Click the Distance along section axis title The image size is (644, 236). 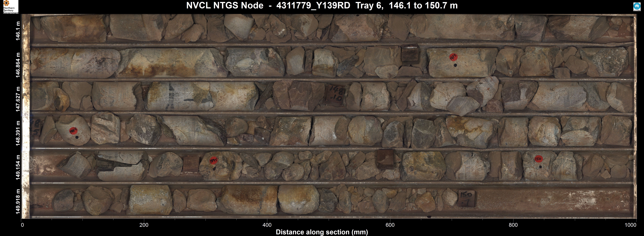click(322, 232)
